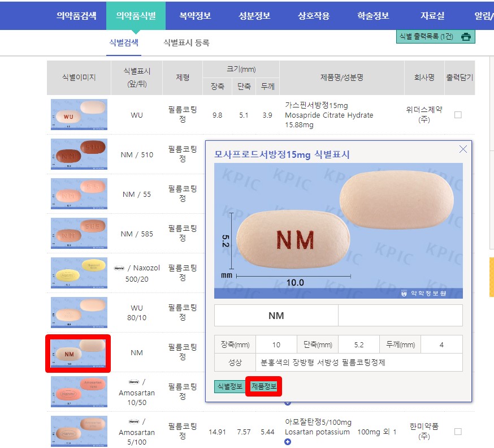Click the 위더스제약(주) company cell
Image resolution: width=494 pixels, height=448 pixels.
click(424, 114)
